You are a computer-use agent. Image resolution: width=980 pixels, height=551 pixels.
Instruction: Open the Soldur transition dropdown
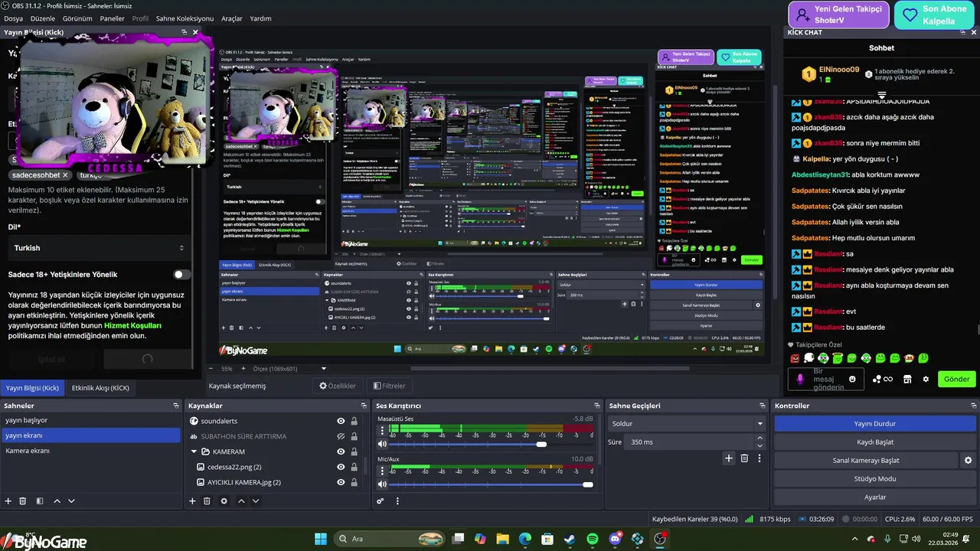pyautogui.click(x=687, y=423)
